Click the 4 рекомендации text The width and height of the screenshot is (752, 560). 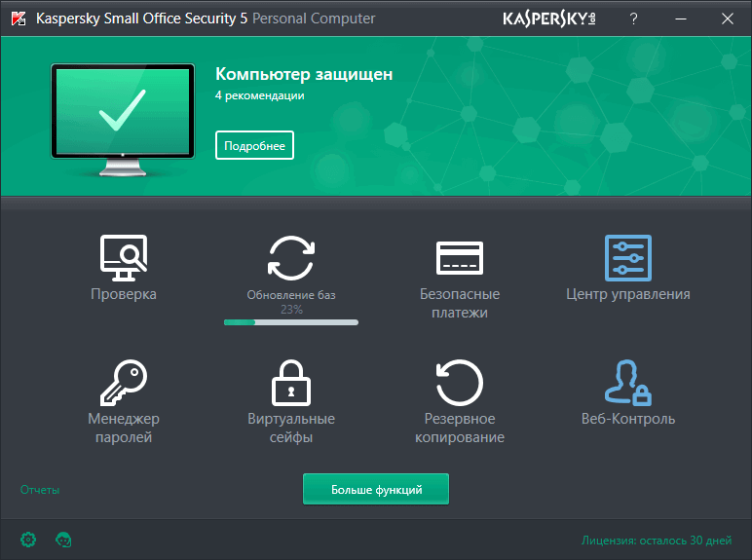[x=259, y=95]
